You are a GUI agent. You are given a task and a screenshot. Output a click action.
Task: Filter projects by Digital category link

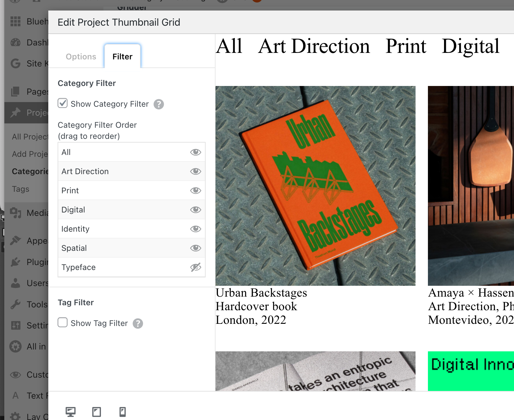(470, 46)
